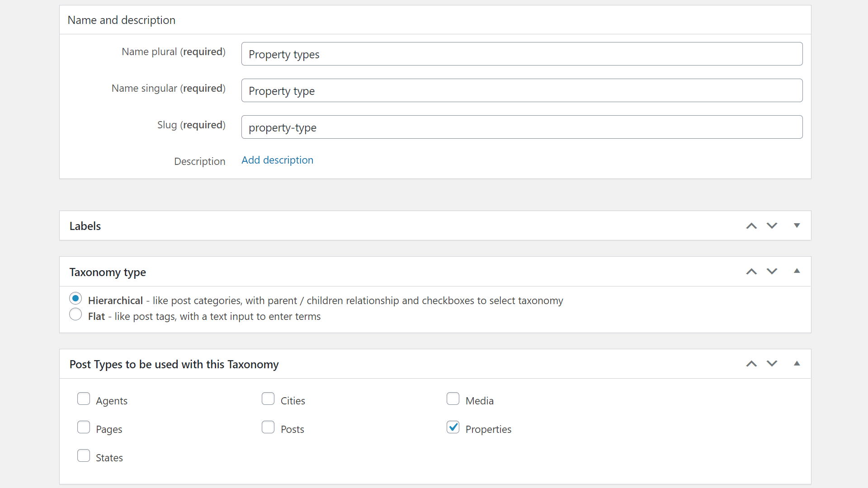Viewport: 868px width, 488px height.
Task: Toggle the Labels panel header title
Action: click(85, 226)
